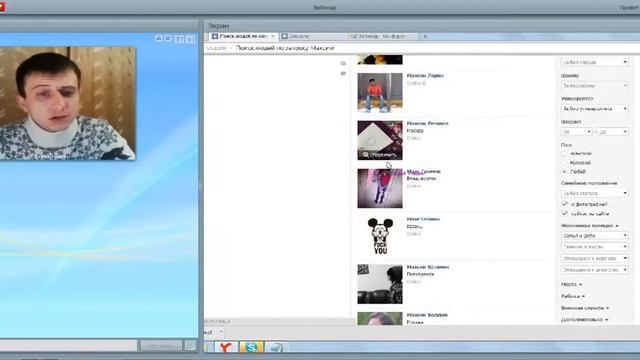Click 'Увеличить' magnifier on second profile photo
The height and width of the screenshot is (360, 640).
[x=380, y=155]
